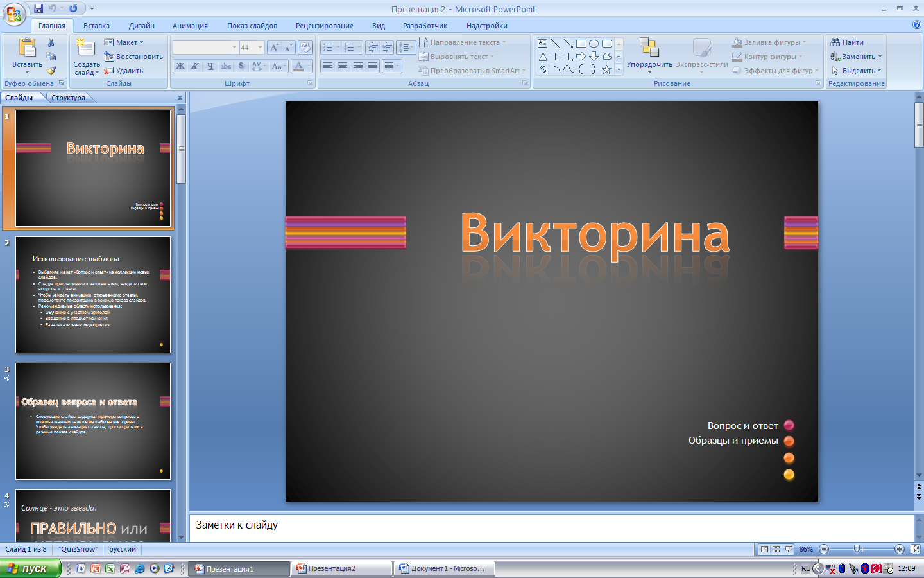Viewport: 924px width, 578px height.
Task: Click the Increase indent icon
Action: [387, 48]
